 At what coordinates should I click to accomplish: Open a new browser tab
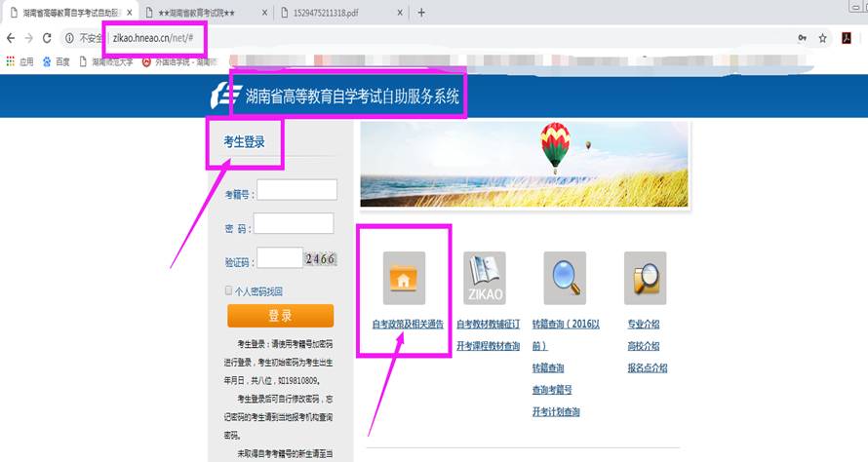(x=421, y=13)
